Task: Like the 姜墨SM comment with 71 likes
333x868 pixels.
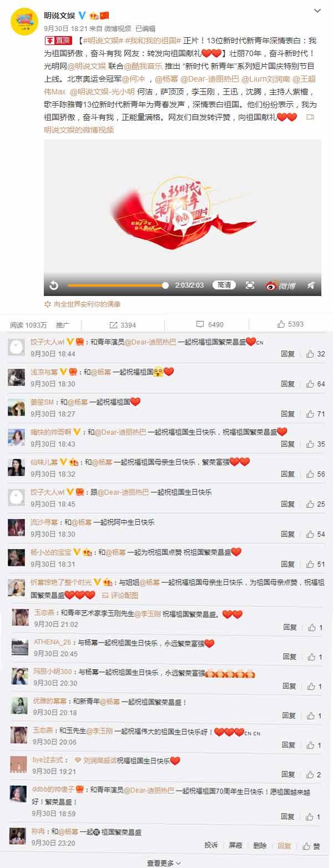Action: pos(315,414)
